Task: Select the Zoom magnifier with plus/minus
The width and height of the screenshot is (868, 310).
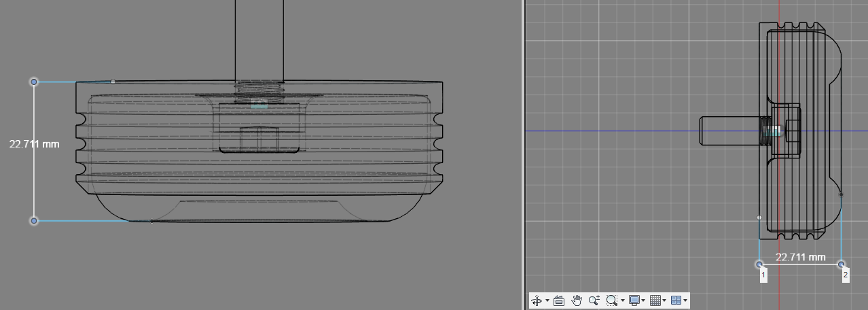Action: 594,300
